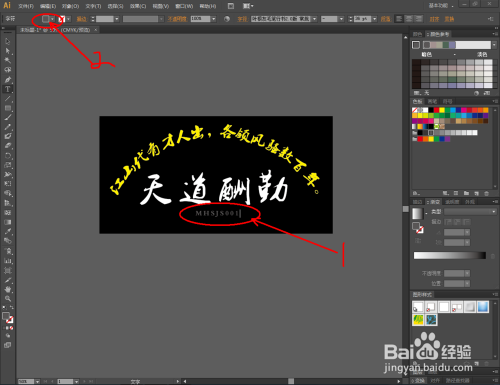Viewport: 500px width, 385px height.
Task: Click the 字符 character link in control bar
Action: click(242, 19)
